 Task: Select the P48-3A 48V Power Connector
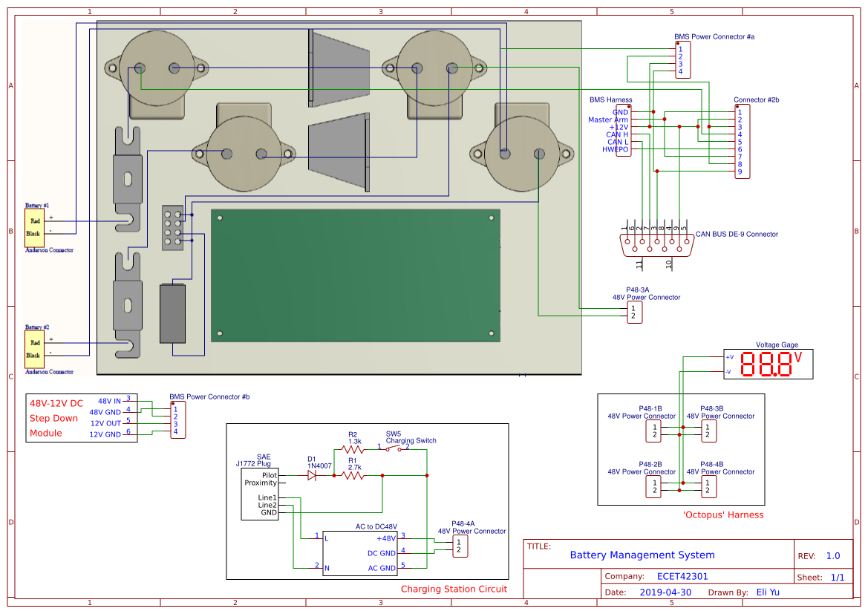click(x=634, y=313)
